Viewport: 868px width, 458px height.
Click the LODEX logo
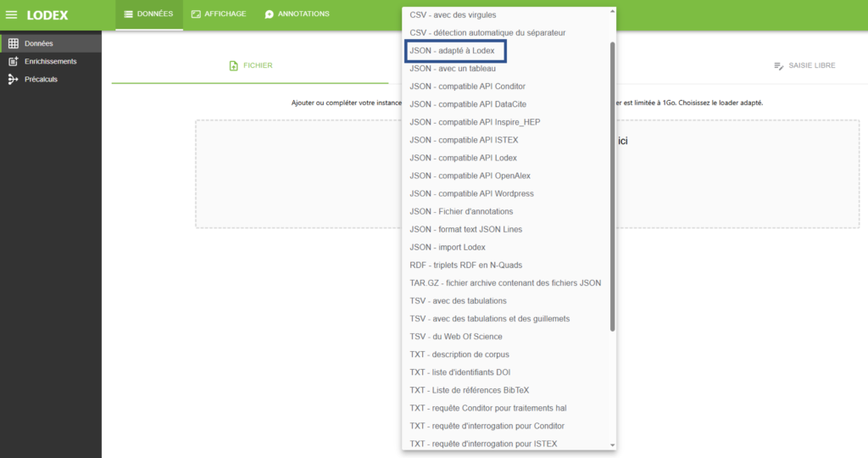tap(47, 15)
